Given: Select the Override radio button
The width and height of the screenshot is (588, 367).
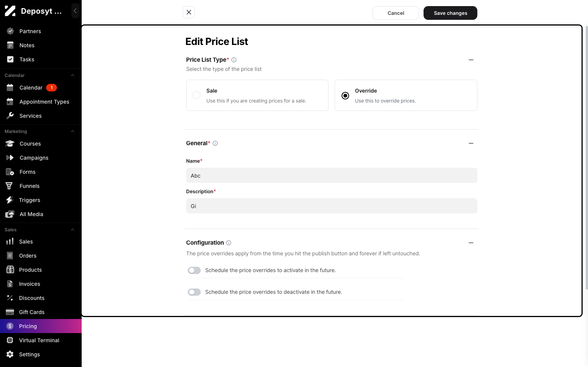Looking at the screenshot, I should [345, 96].
